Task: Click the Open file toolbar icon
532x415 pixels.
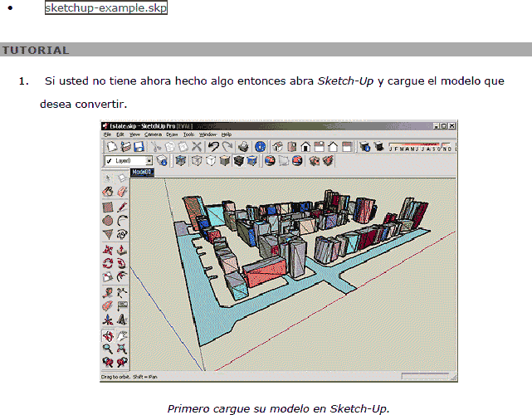Action: pos(125,147)
